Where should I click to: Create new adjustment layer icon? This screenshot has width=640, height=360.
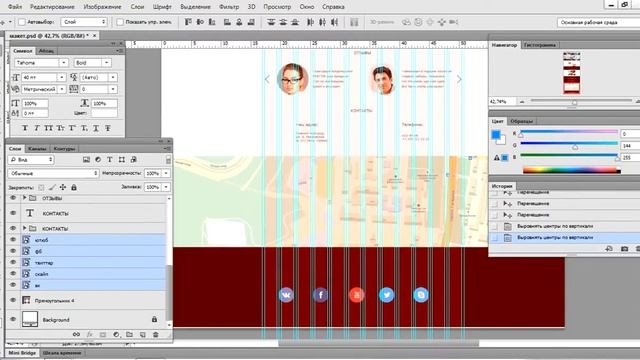(x=116, y=334)
